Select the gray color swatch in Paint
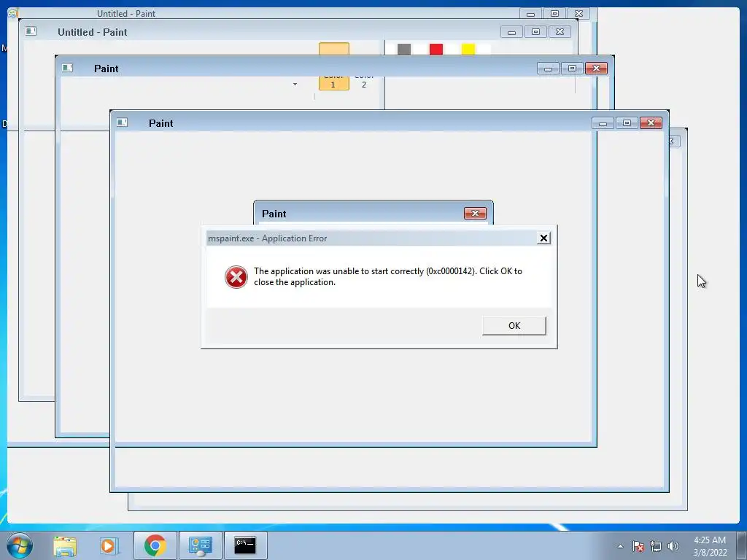The image size is (747, 560). [404, 49]
